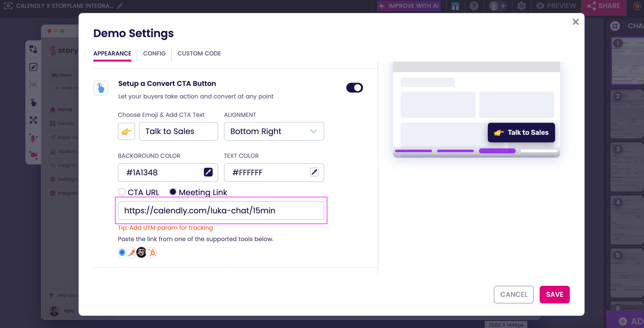Viewport: 644px width, 328px height.
Task: Click the HubSpot supported tool icon
Action: [x=152, y=253]
